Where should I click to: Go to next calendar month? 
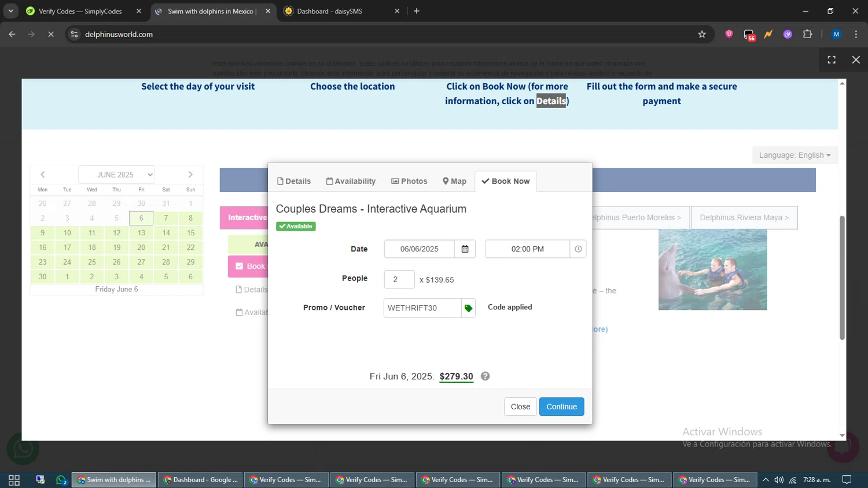(190, 175)
